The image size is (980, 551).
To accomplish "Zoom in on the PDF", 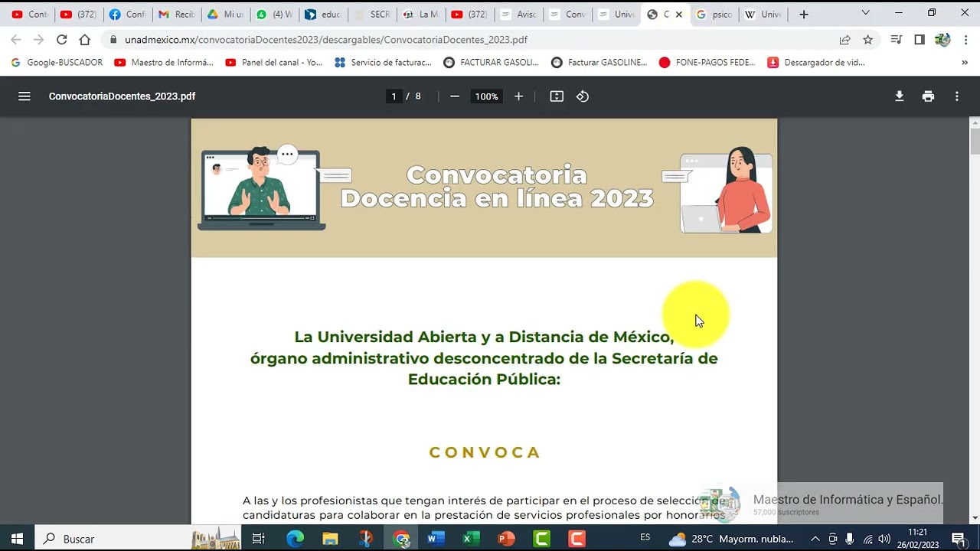I will [x=518, y=96].
